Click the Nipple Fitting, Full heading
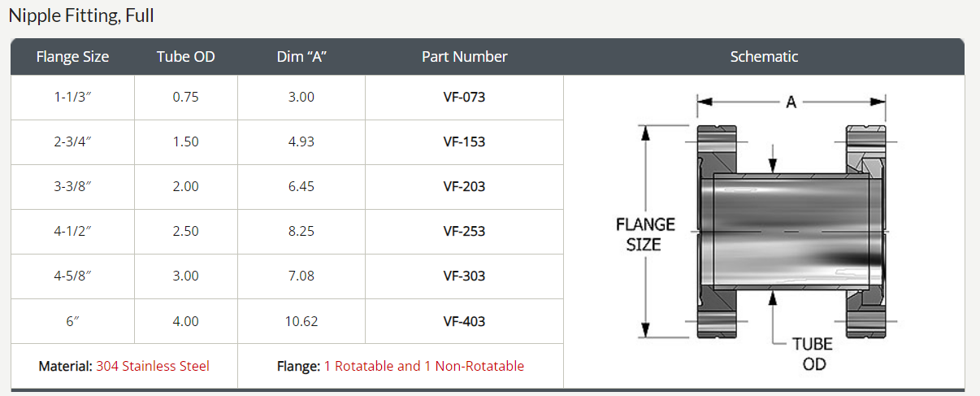The height and width of the screenshot is (396, 980). click(x=81, y=15)
